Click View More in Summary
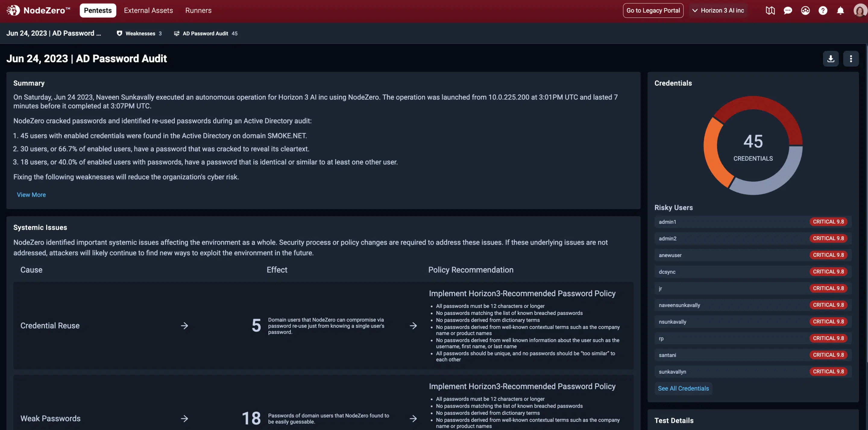 31,194
